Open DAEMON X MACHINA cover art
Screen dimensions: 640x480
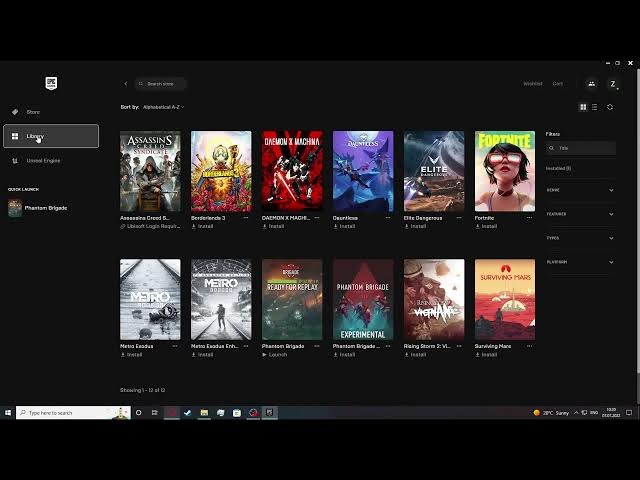[x=292, y=171]
